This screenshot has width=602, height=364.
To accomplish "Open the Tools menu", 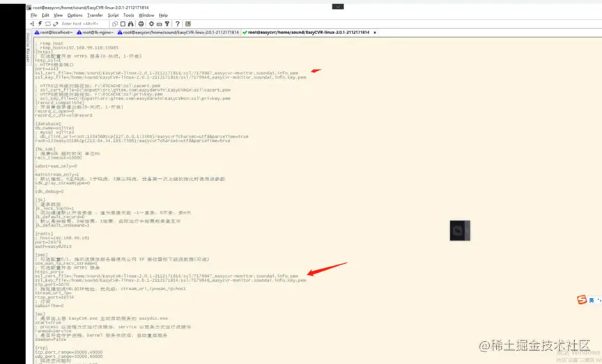I will pyautogui.click(x=129, y=15).
